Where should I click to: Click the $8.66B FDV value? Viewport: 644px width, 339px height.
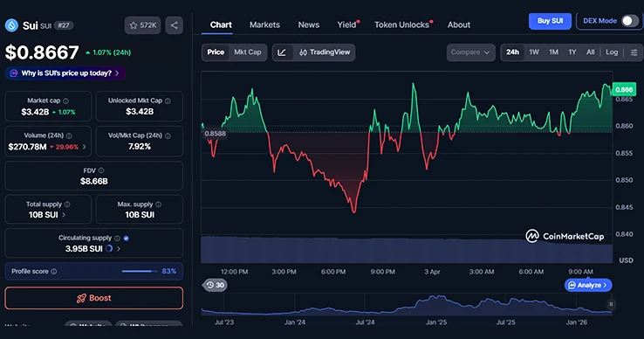coord(94,182)
